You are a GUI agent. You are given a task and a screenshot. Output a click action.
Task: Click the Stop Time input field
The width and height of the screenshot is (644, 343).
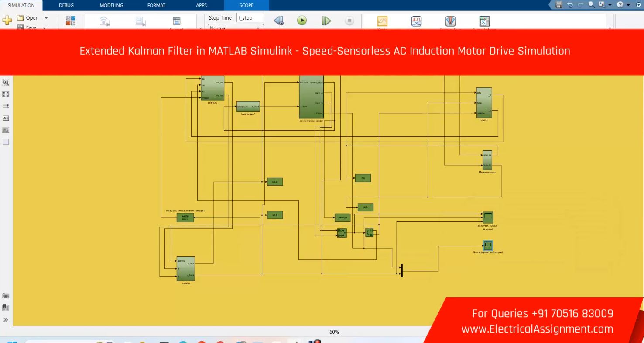pos(250,18)
